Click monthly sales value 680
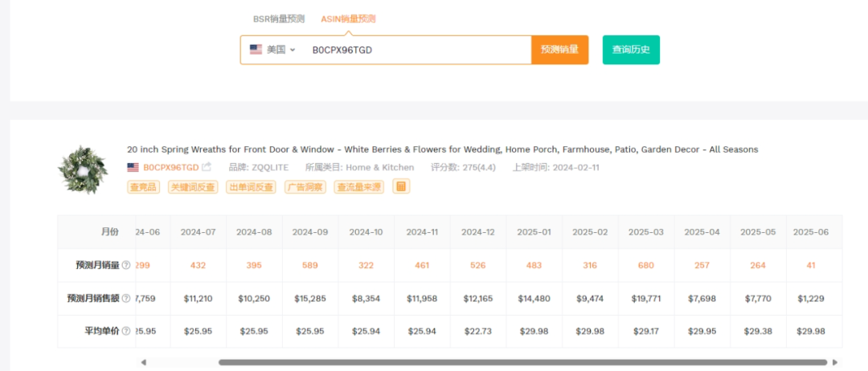This screenshot has width=868, height=371. pyautogui.click(x=645, y=265)
